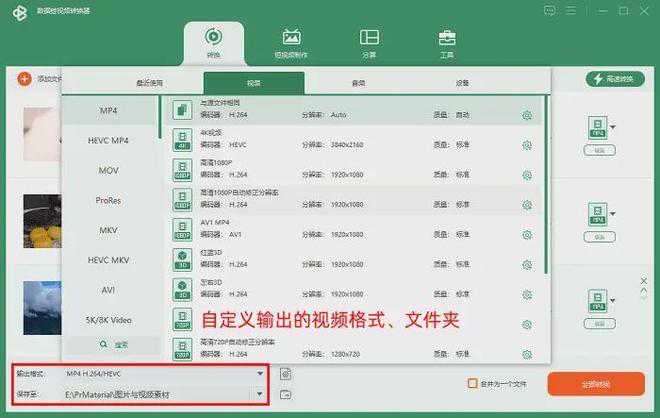Select the 视频 video format tab
This screenshot has height=418, width=660.
(254, 83)
